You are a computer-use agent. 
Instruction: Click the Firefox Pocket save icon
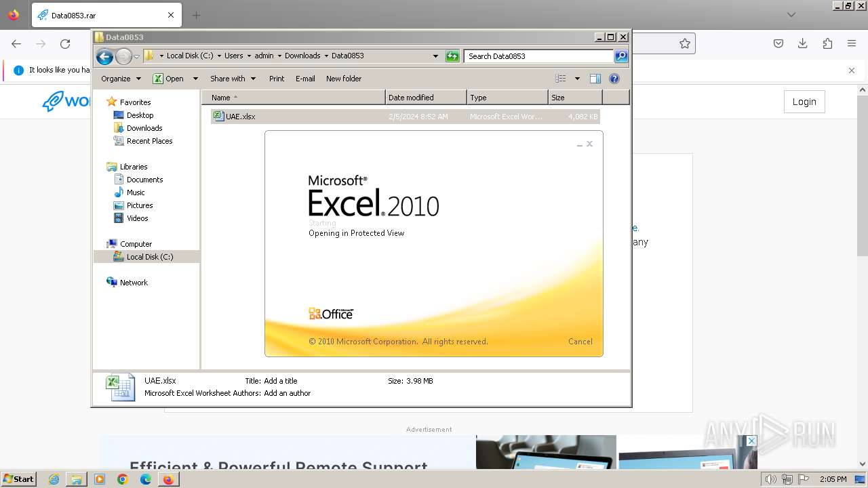pos(778,43)
